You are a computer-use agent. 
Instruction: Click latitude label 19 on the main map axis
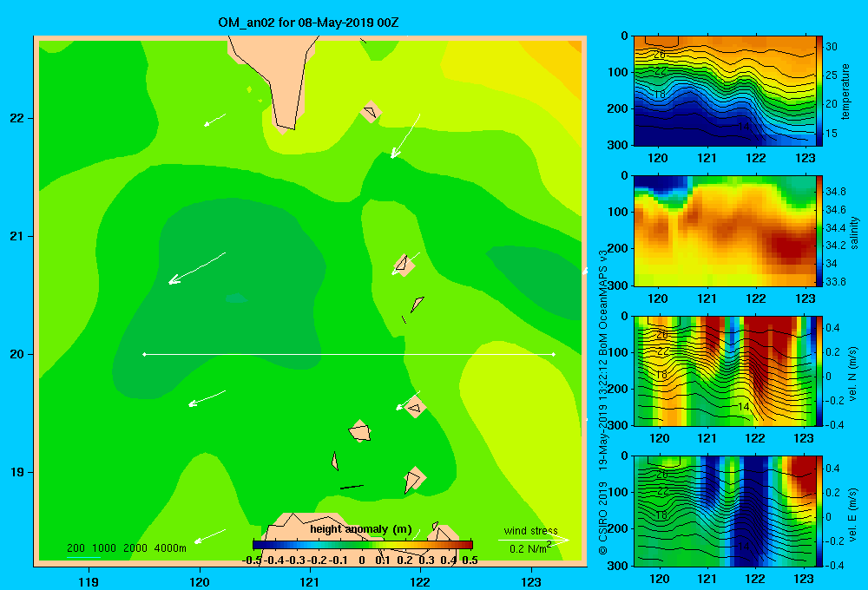point(17,472)
